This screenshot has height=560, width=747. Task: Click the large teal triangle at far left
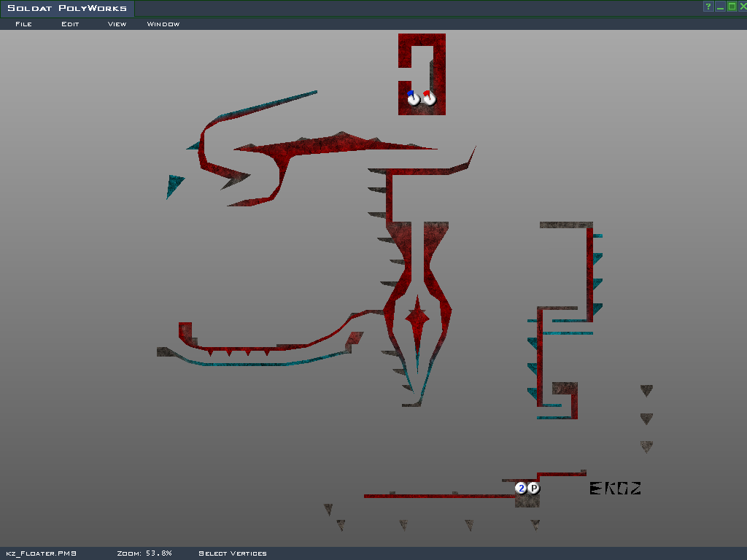tap(174, 184)
